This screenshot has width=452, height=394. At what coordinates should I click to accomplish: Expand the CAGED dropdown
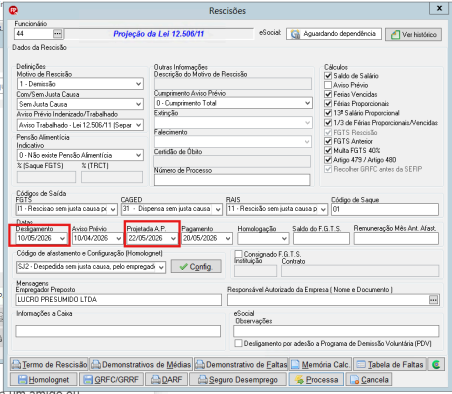coord(218,209)
